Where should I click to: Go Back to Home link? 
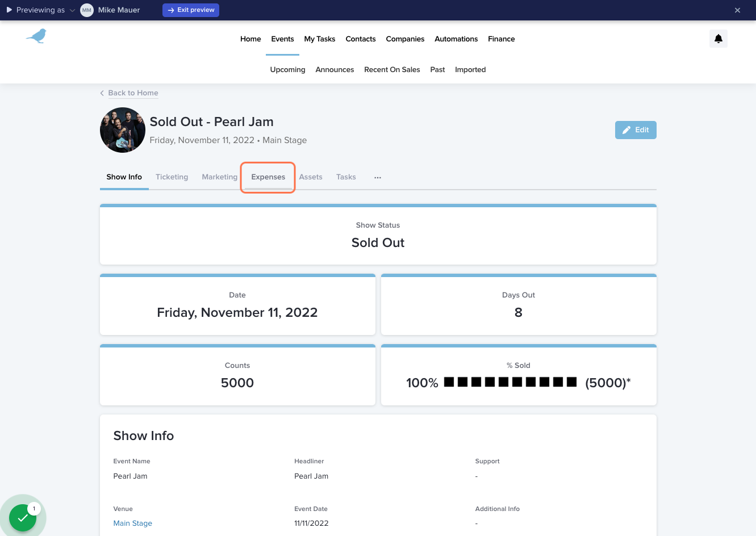pos(133,93)
